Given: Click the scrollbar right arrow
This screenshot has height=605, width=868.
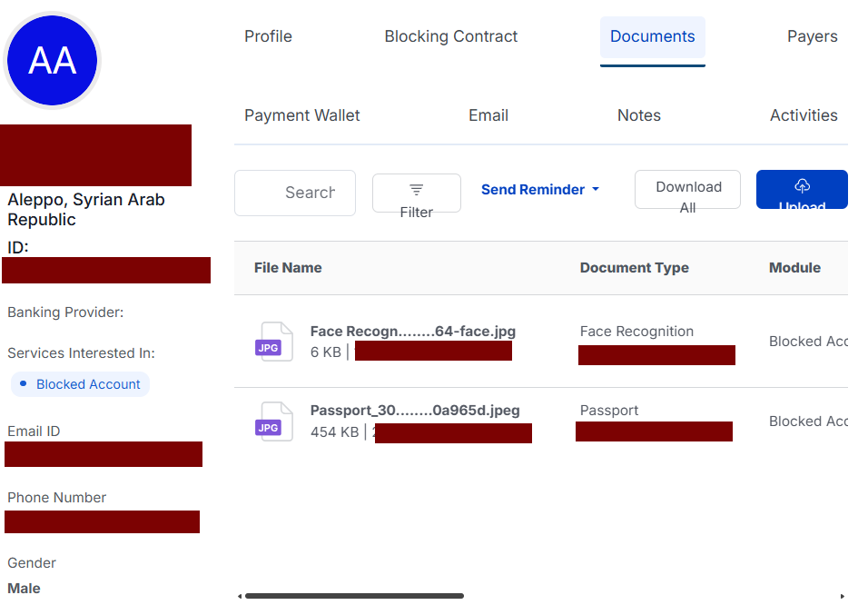Looking at the screenshot, I should point(843,596).
